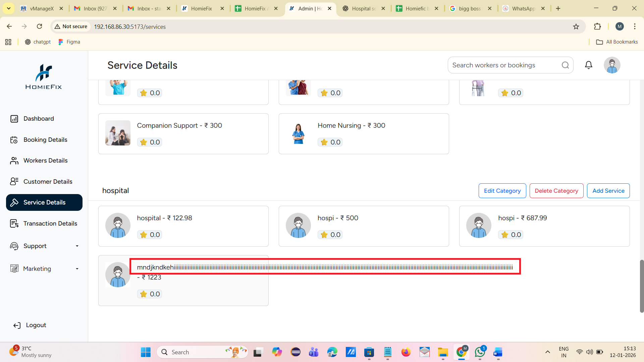Image resolution: width=644 pixels, height=362 pixels.
Task: Click the Delete Category button
Action: pos(556,191)
